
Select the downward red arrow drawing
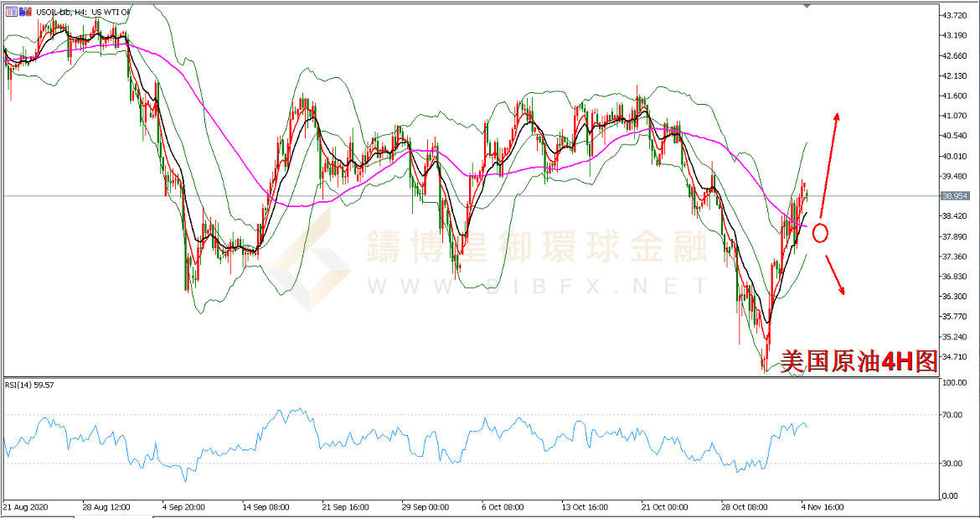(x=835, y=273)
